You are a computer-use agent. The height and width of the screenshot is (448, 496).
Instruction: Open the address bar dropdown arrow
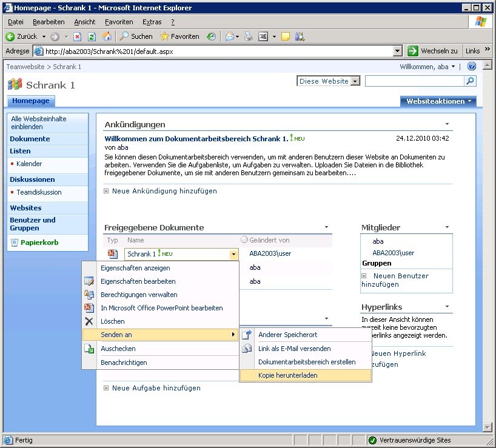pyautogui.click(x=397, y=51)
